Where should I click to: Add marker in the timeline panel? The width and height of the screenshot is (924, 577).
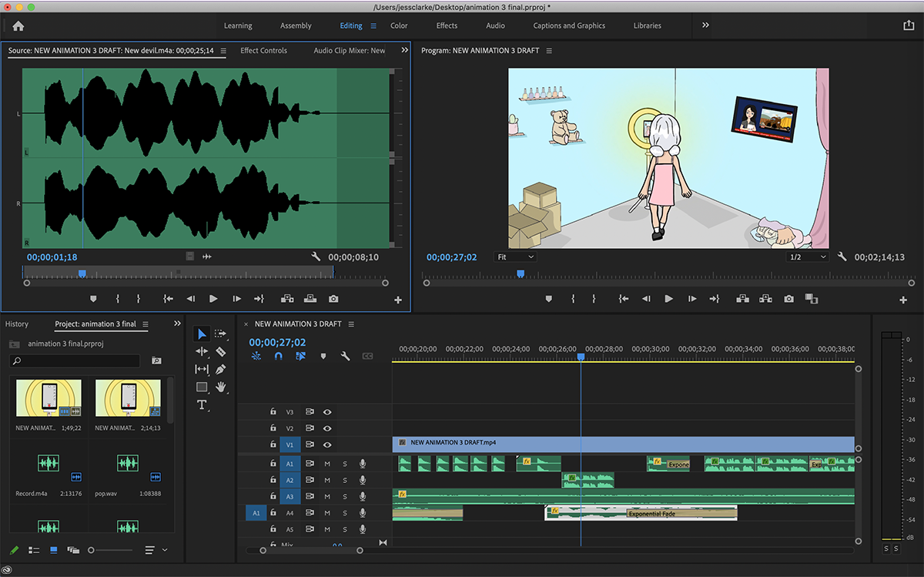pos(323,356)
